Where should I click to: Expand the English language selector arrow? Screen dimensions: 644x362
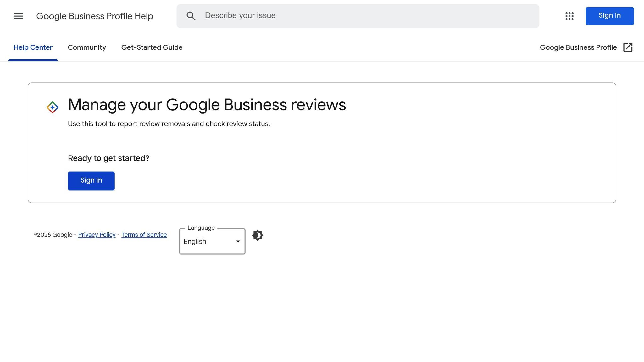coord(238,241)
